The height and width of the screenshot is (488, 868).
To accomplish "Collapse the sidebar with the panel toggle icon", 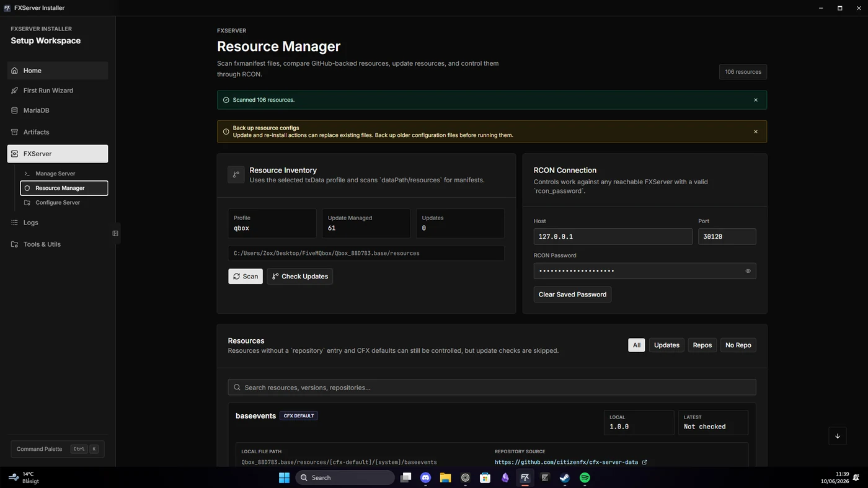I will click(x=115, y=233).
